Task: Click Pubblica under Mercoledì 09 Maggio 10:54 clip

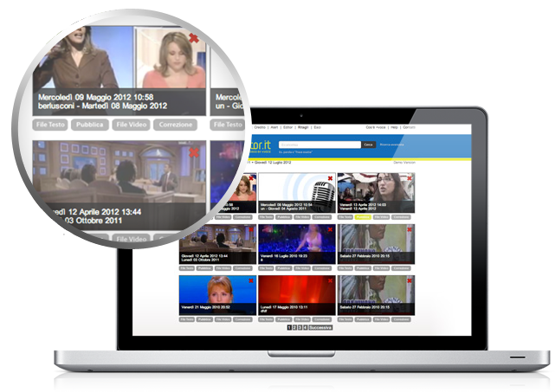Action: 284,217
